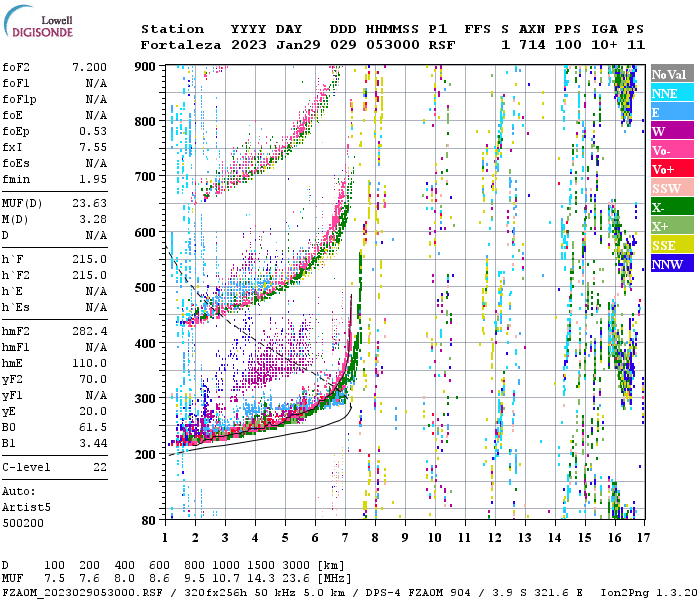Screen dimensions: 700x600
Task: Select the No Val legend swatch
Action: click(672, 74)
